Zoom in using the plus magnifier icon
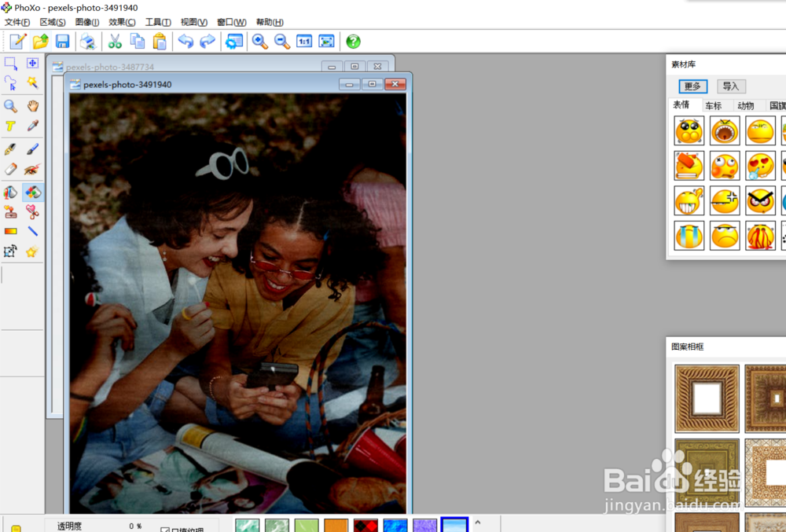Image resolution: width=786 pixels, height=532 pixels. point(259,41)
